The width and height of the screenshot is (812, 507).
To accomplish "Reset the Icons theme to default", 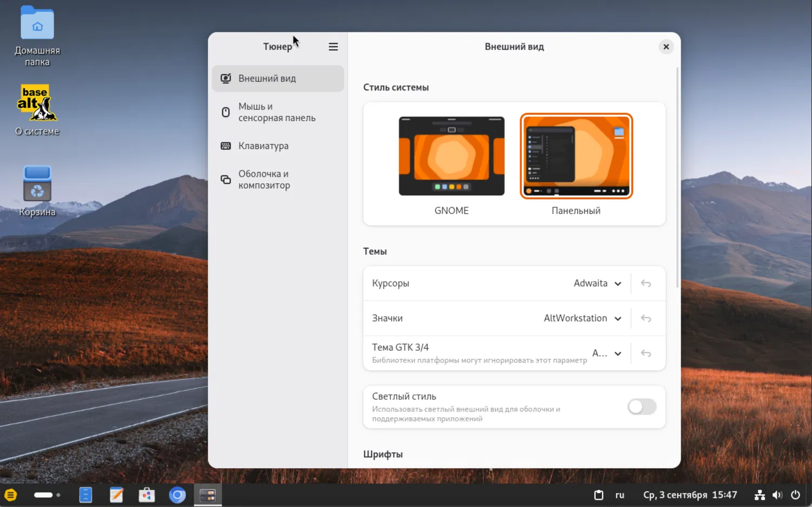I will point(646,319).
